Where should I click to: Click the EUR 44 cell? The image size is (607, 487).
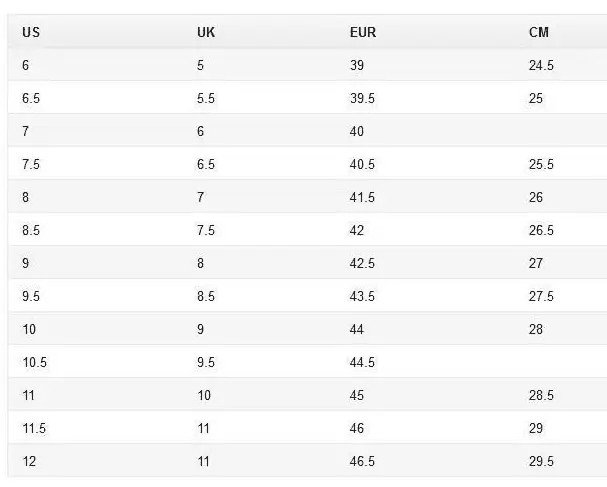pos(357,329)
